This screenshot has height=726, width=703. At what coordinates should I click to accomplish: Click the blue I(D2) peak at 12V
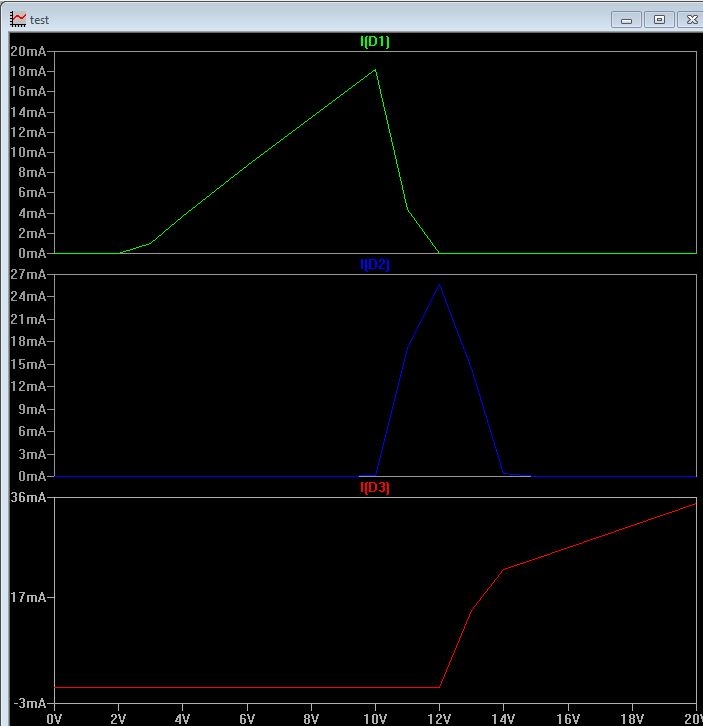click(x=439, y=284)
